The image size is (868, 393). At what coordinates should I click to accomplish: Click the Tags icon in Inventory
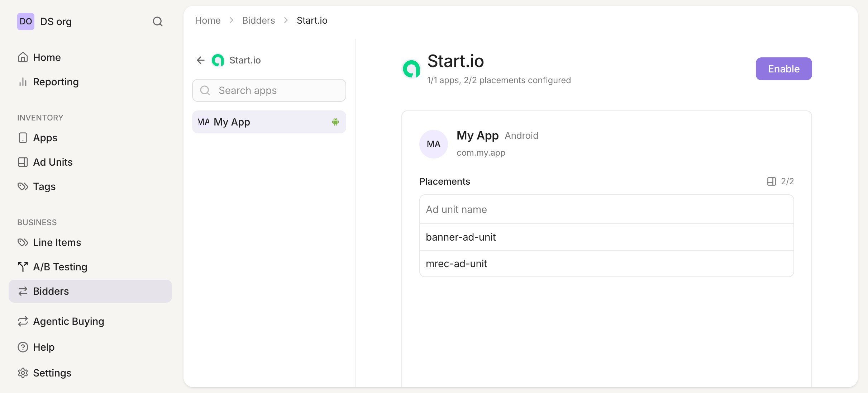coord(23,186)
